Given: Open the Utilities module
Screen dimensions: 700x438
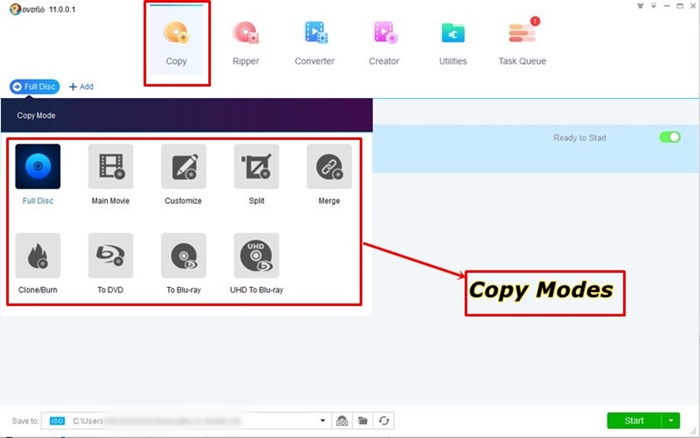Looking at the screenshot, I should tap(453, 43).
